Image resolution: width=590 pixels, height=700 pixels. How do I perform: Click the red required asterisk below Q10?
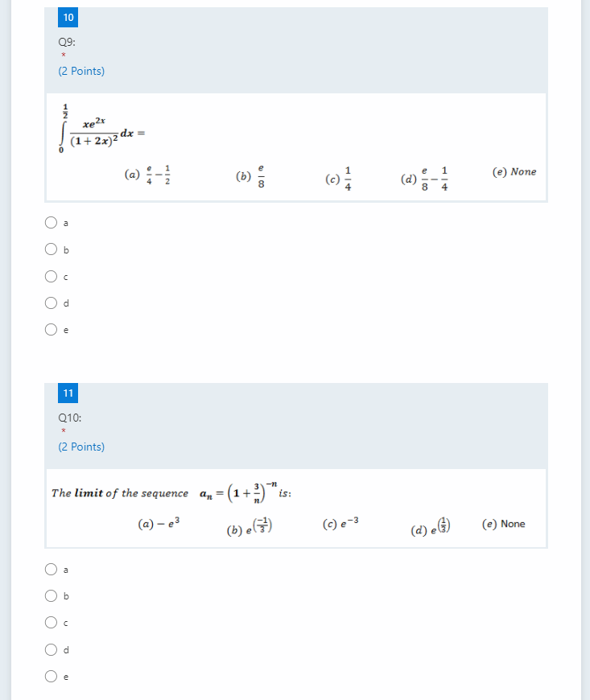tap(62, 431)
